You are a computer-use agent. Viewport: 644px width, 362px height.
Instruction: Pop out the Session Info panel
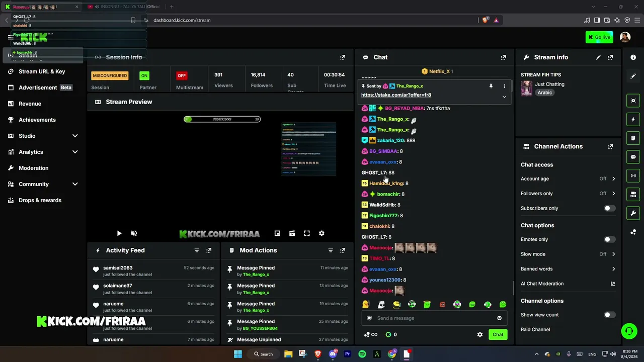343,57
